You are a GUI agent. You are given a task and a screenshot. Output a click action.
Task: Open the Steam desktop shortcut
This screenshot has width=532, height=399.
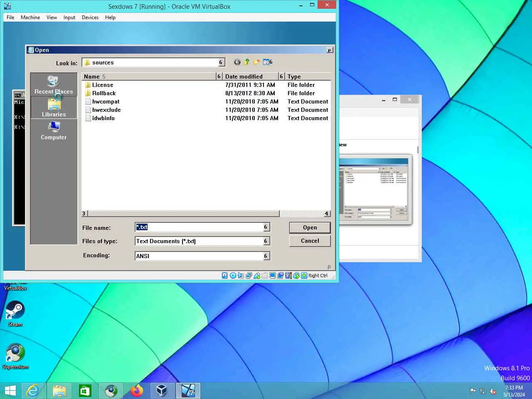[x=15, y=314]
